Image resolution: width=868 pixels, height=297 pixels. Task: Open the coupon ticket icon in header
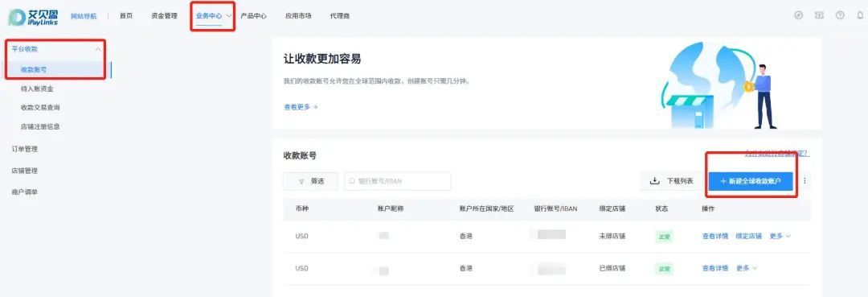819,15
